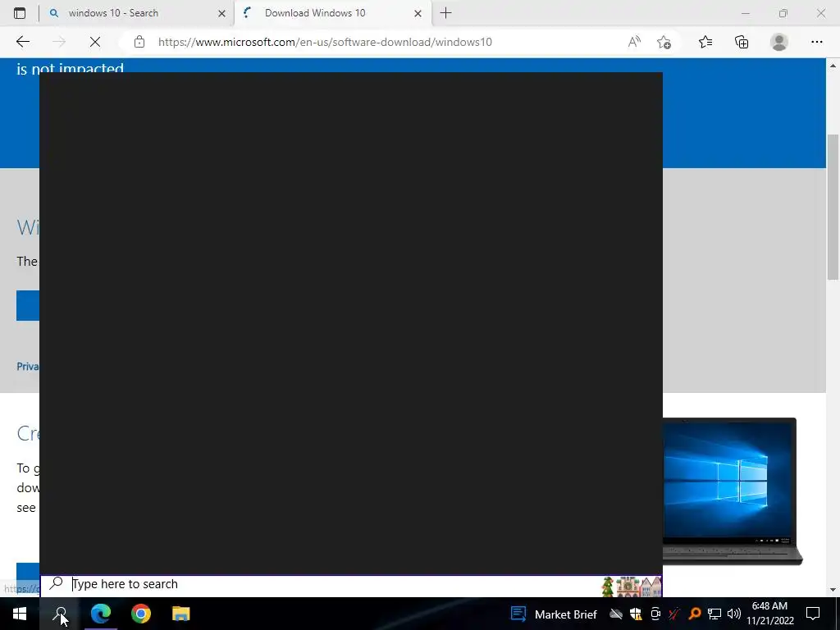Click the scrollbar up arrow
This screenshot has width=840, height=630.
tap(833, 66)
